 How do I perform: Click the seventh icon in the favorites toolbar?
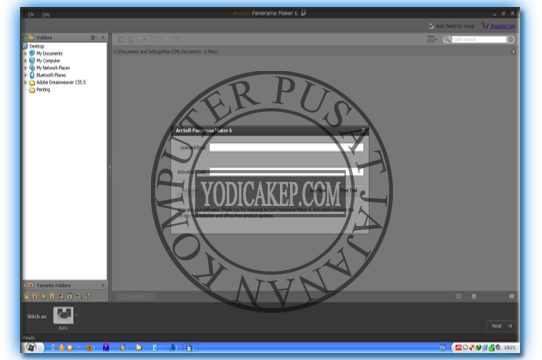coord(78,296)
